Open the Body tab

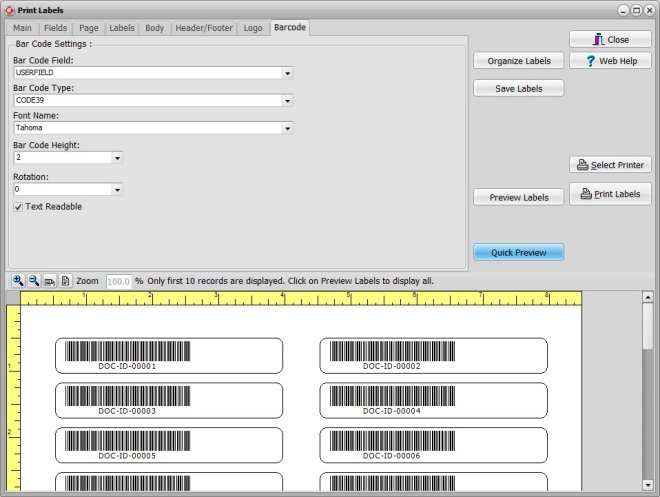click(154, 28)
